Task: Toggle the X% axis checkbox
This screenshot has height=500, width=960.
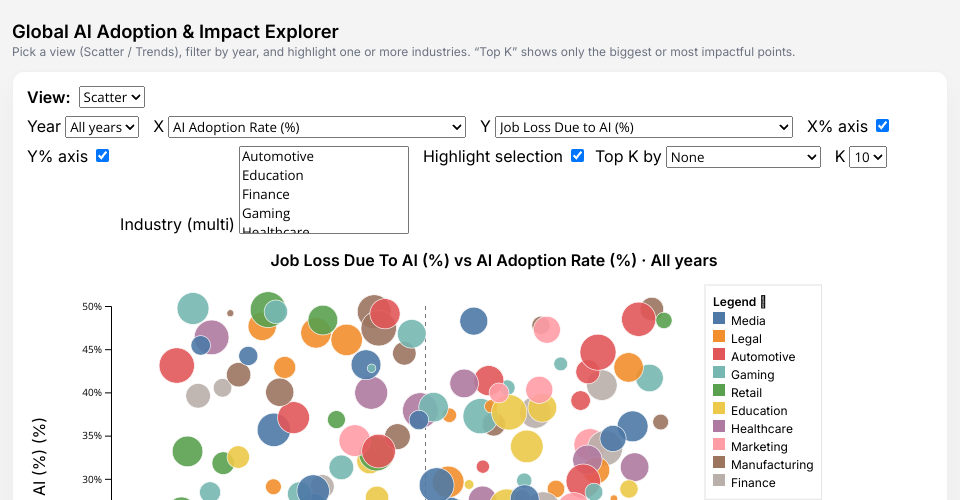Action: coord(882,126)
